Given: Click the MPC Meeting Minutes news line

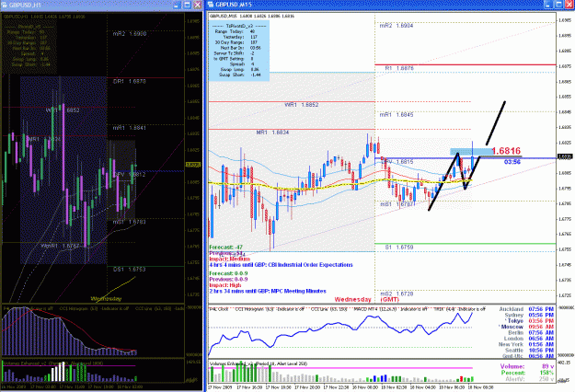Looking at the screenshot, I should pos(268,291).
